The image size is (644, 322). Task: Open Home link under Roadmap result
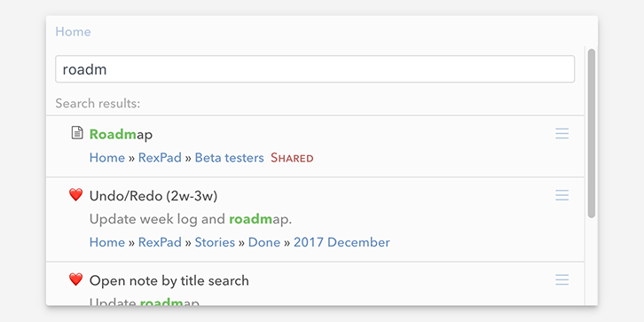(x=107, y=158)
